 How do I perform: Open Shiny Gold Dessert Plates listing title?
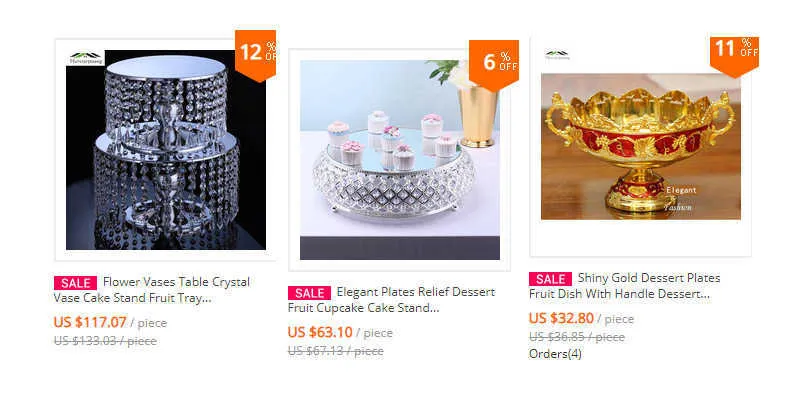625,286
